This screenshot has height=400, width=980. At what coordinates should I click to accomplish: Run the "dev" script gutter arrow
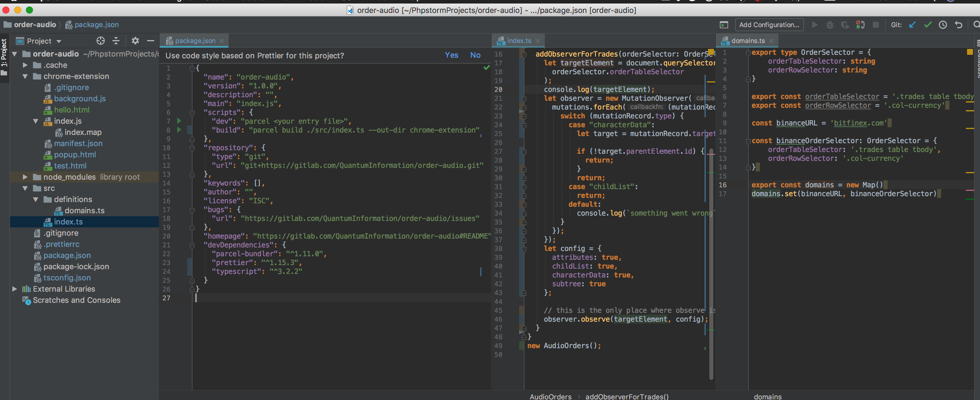[179, 121]
